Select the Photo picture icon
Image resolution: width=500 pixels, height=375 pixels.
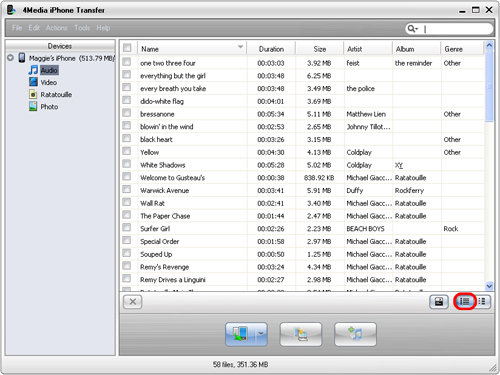pos(33,107)
